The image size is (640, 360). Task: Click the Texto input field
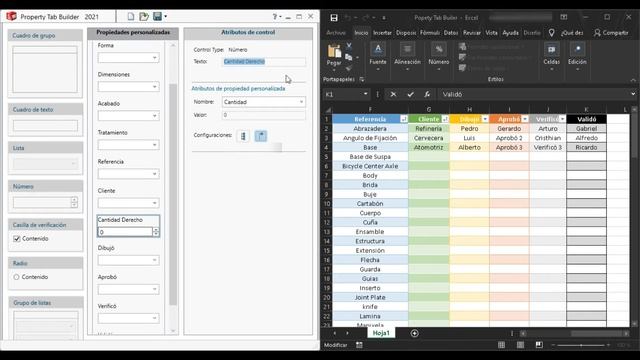tap(264, 62)
